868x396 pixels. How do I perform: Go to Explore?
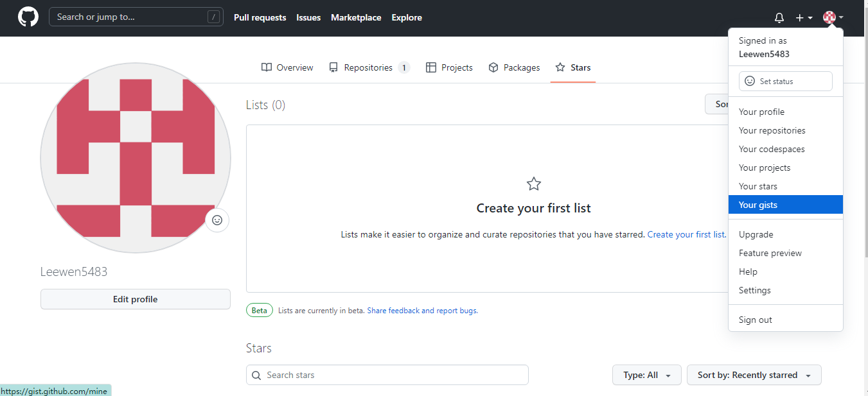point(407,18)
